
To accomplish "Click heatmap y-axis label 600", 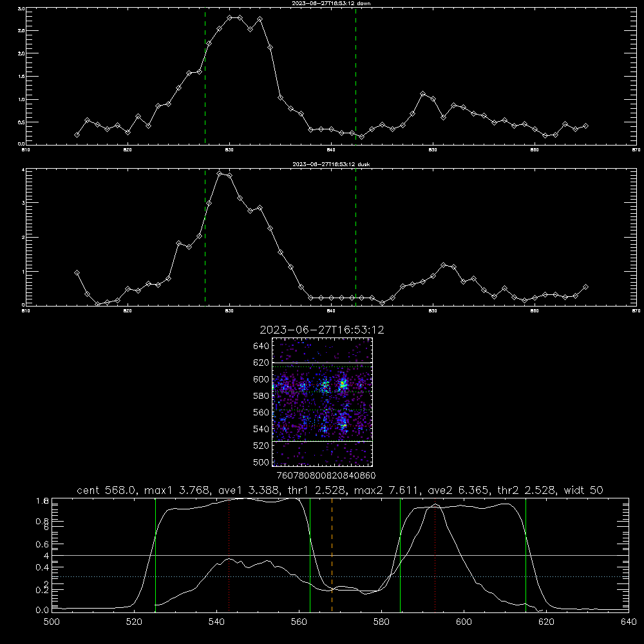I will tap(261, 379).
